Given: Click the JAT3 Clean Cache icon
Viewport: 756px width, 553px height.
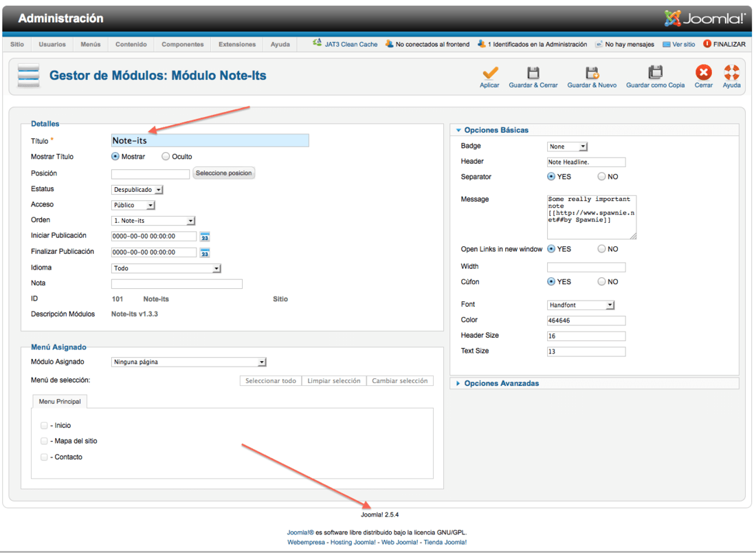Looking at the screenshot, I should [317, 43].
